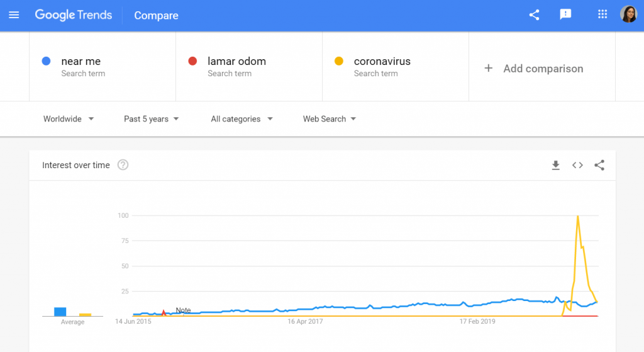Share the Interest over time chart

(x=599, y=166)
